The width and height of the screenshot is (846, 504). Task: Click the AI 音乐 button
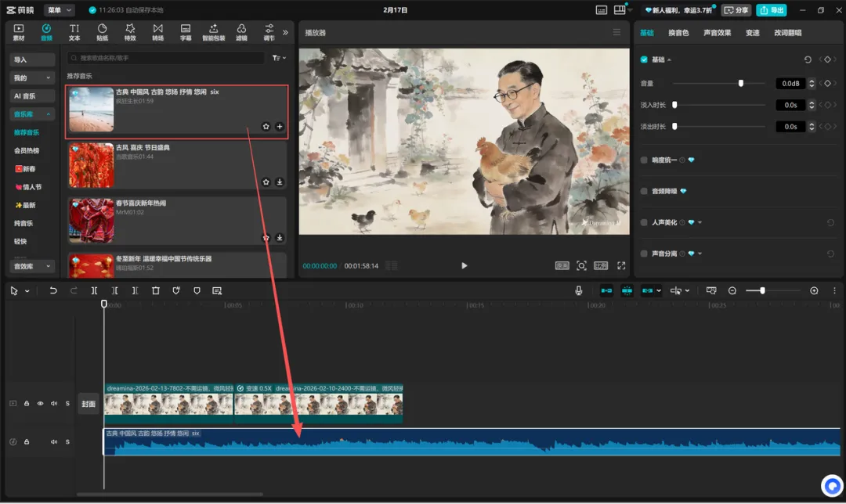[x=32, y=96]
